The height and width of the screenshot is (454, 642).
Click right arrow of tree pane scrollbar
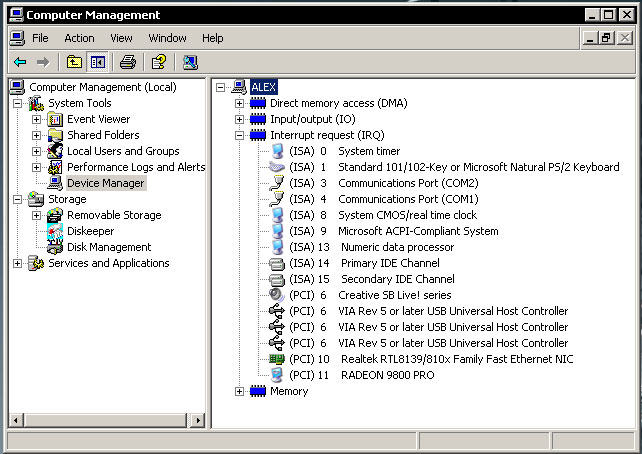click(x=198, y=420)
